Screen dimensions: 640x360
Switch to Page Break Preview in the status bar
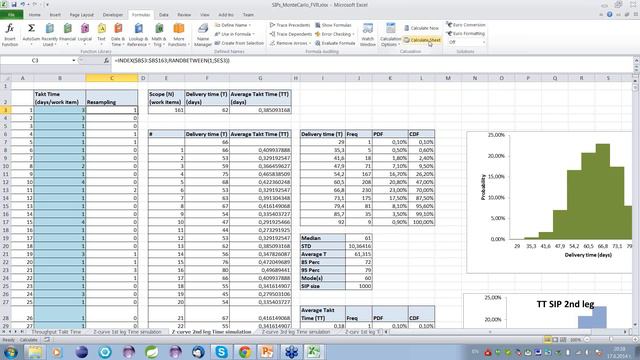click(x=563, y=340)
